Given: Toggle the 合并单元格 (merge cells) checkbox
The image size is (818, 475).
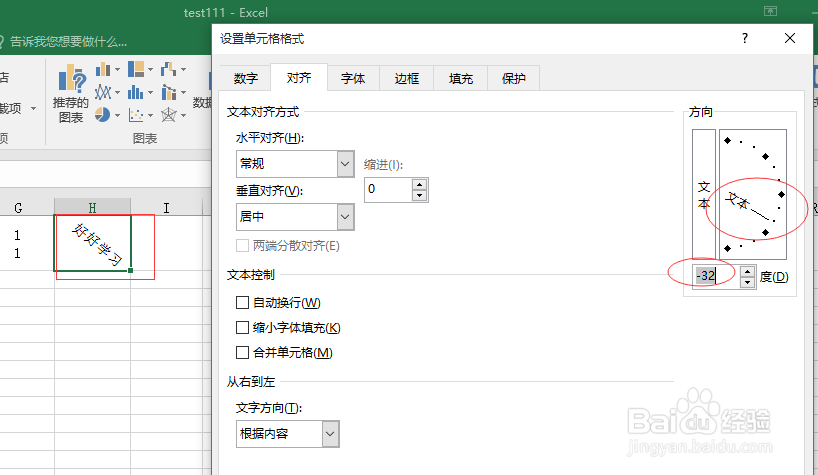Looking at the screenshot, I should (241, 352).
